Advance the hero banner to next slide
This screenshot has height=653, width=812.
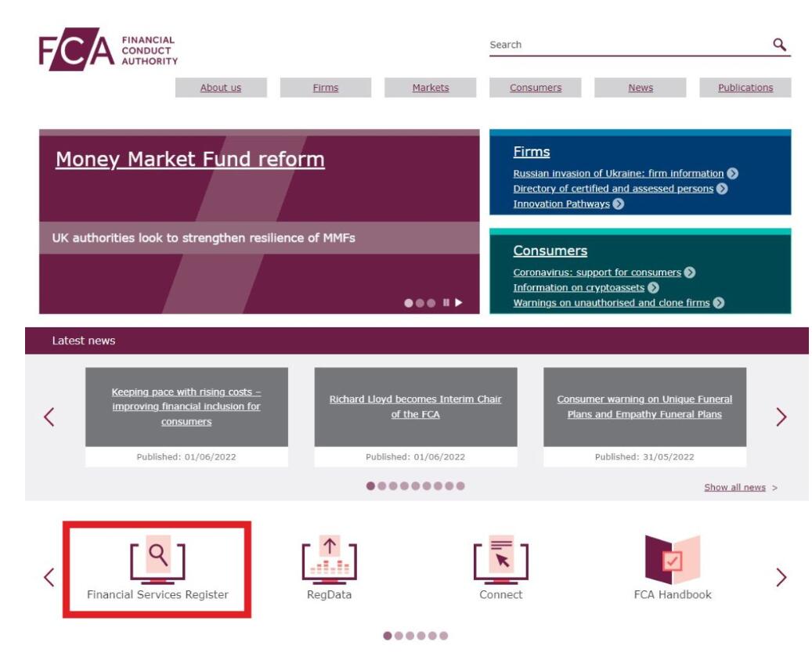click(x=459, y=303)
